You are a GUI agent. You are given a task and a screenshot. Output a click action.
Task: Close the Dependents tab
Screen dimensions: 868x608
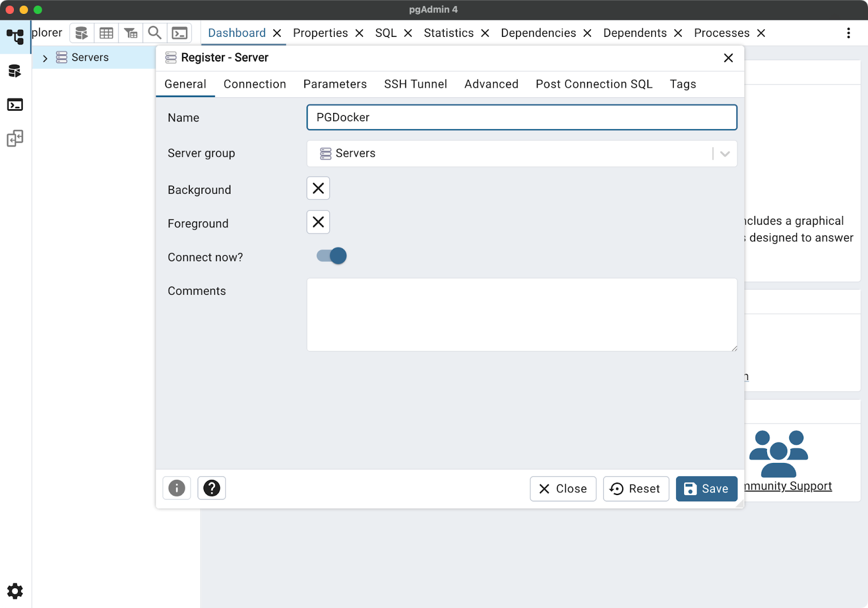[x=678, y=33]
